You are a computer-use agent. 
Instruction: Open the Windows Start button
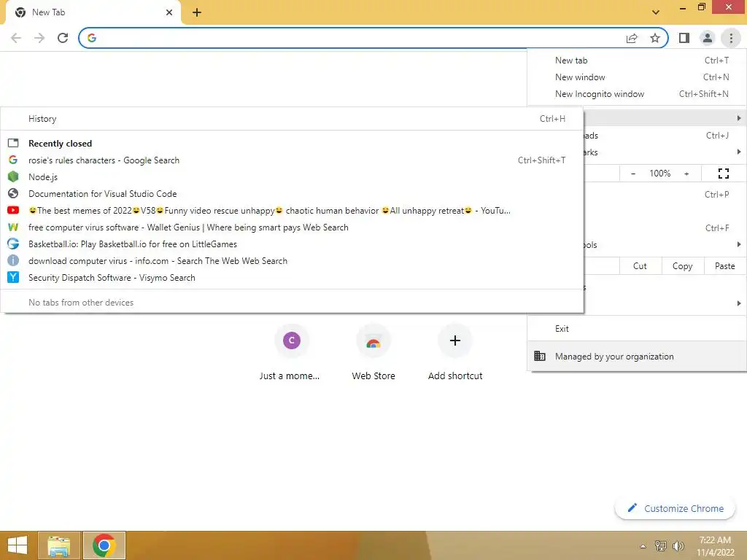tap(18, 545)
